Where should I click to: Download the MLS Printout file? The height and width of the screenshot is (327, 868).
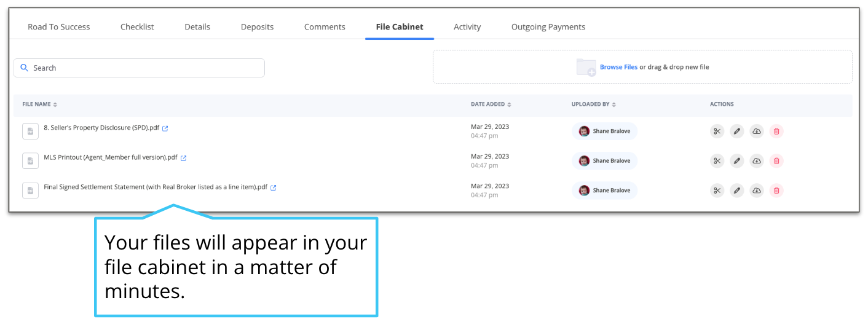[757, 161]
